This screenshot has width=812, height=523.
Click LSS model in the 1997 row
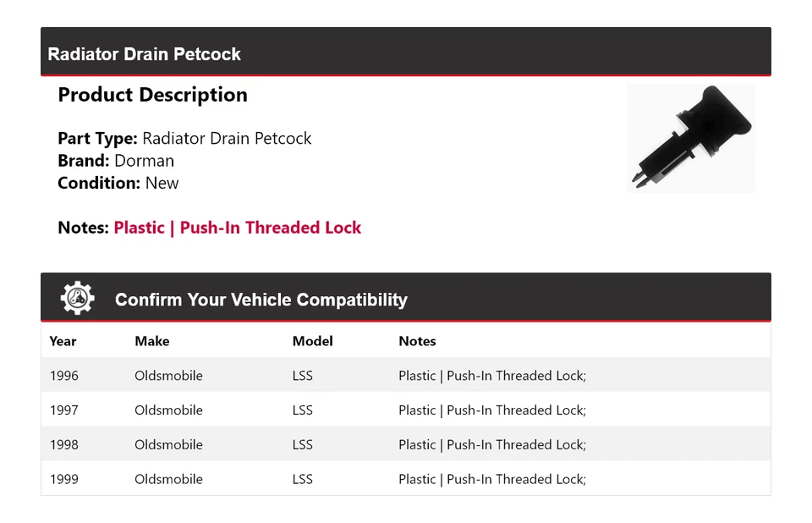[303, 410]
